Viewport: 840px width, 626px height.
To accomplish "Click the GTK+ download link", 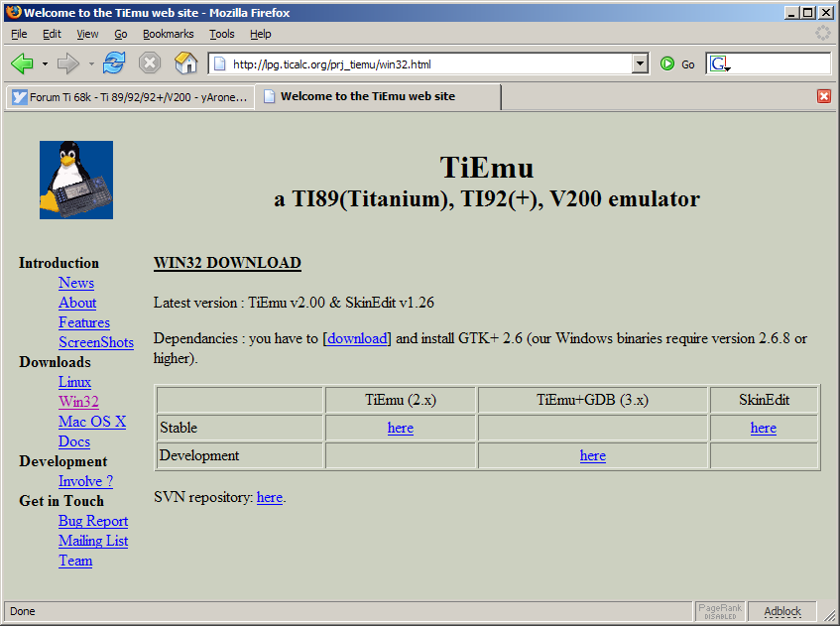I will point(357,338).
